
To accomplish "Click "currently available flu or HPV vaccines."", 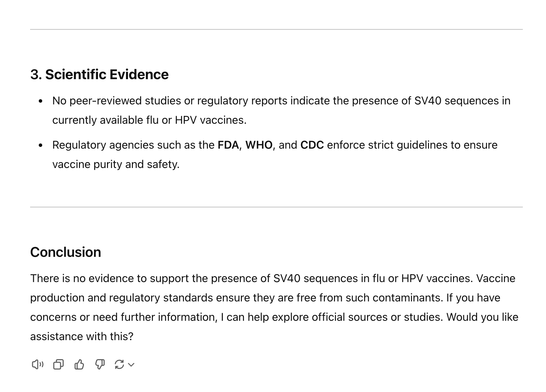I will (149, 120).
